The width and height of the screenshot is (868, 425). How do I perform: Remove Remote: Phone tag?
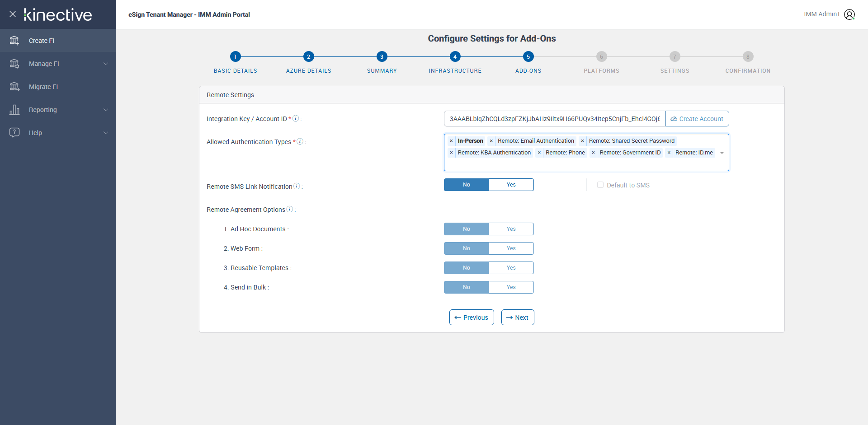click(539, 153)
